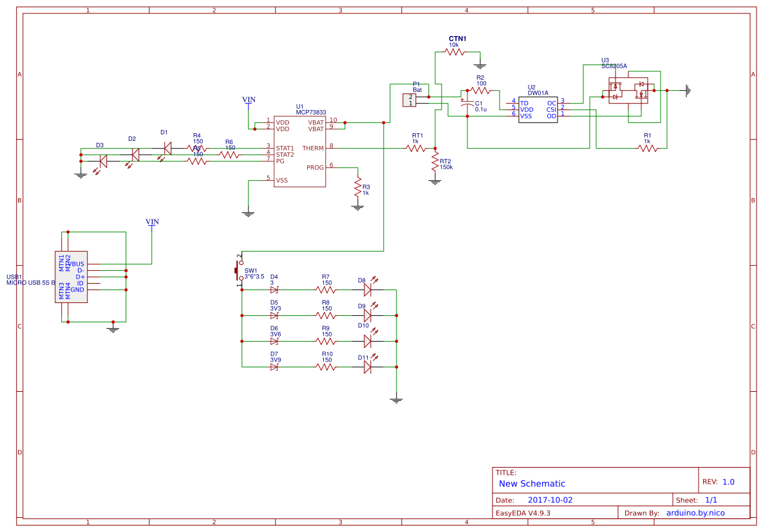
Task: Click the P1 Bat connector symbol
Action: coord(410,100)
